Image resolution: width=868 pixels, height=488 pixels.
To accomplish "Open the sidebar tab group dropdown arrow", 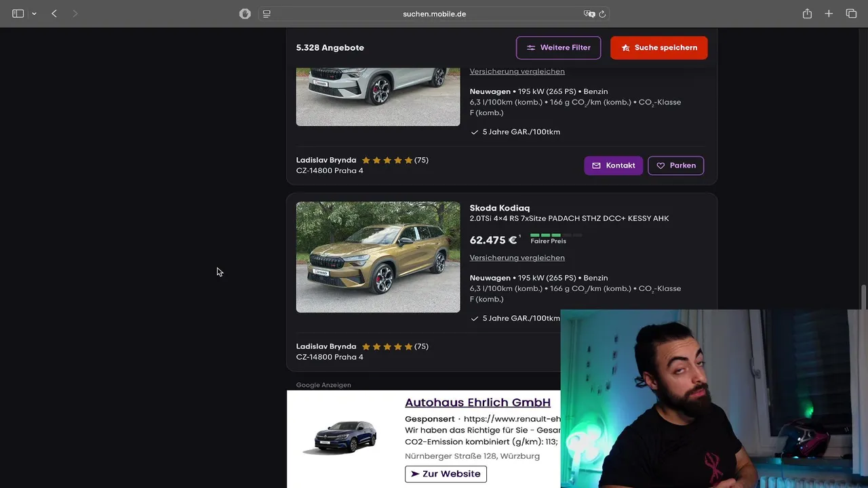I will [34, 14].
